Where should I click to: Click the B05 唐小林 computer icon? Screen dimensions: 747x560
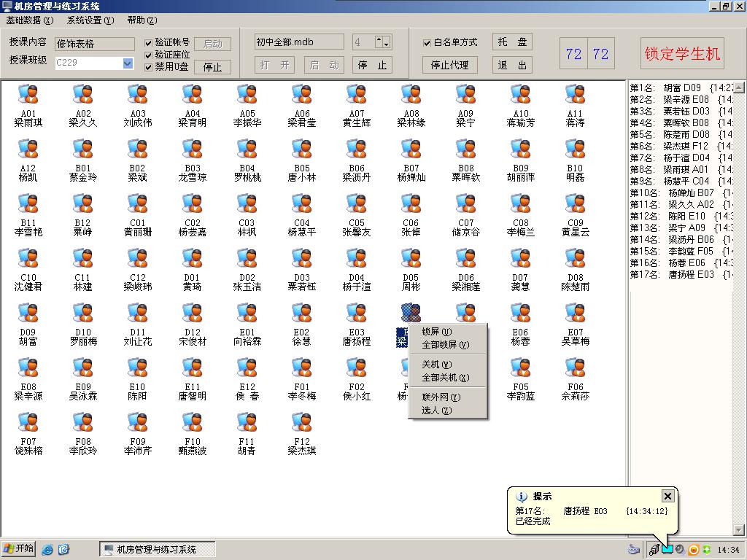301,149
